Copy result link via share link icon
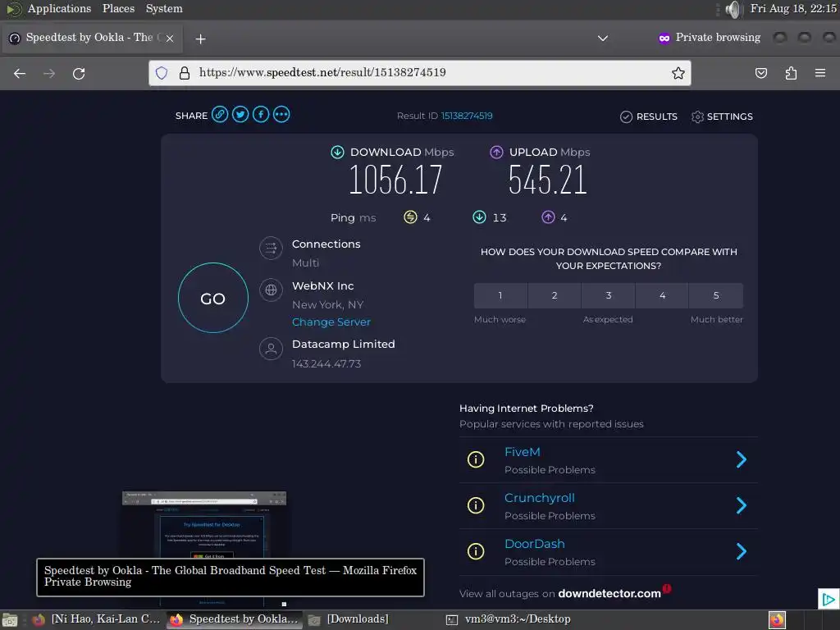The width and height of the screenshot is (840, 630). click(x=220, y=115)
